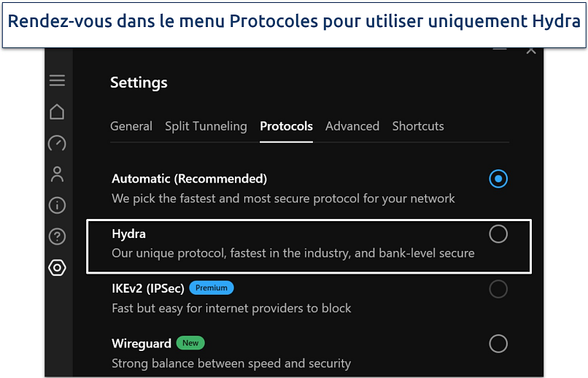Select the Wireguard radio button
Screen dimensions: 588x378
[498, 343]
